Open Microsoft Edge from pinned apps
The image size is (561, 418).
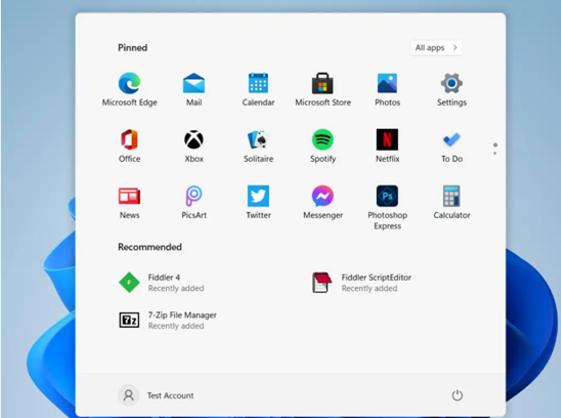pyautogui.click(x=130, y=89)
